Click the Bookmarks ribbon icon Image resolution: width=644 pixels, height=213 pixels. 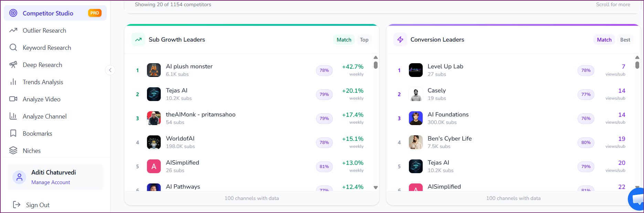coord(13,133)
